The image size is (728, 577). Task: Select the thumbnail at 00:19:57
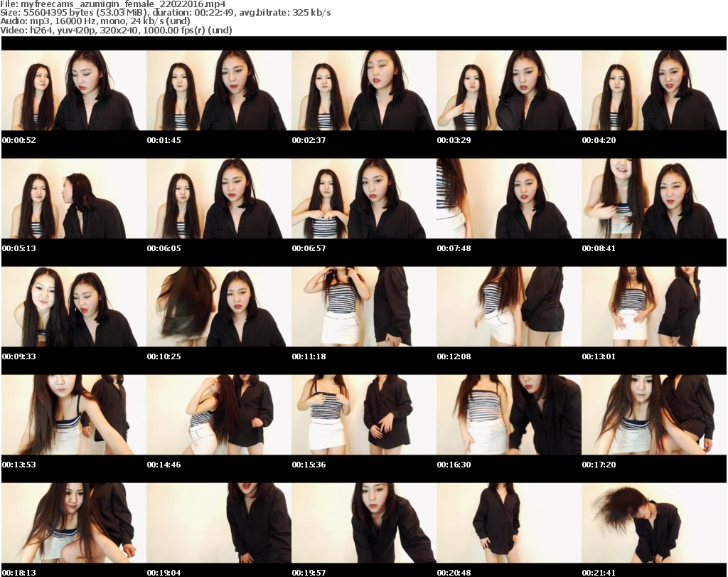tap(363, 523)
